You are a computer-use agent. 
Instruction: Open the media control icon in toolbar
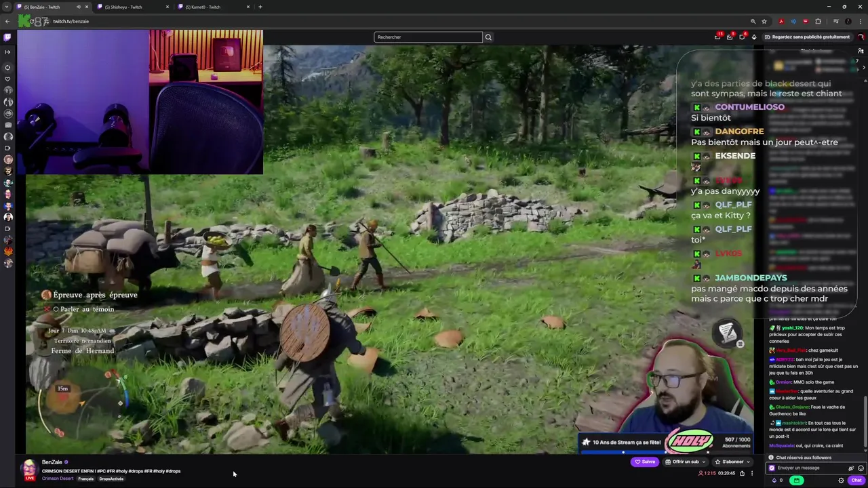(x=835, y=21)
